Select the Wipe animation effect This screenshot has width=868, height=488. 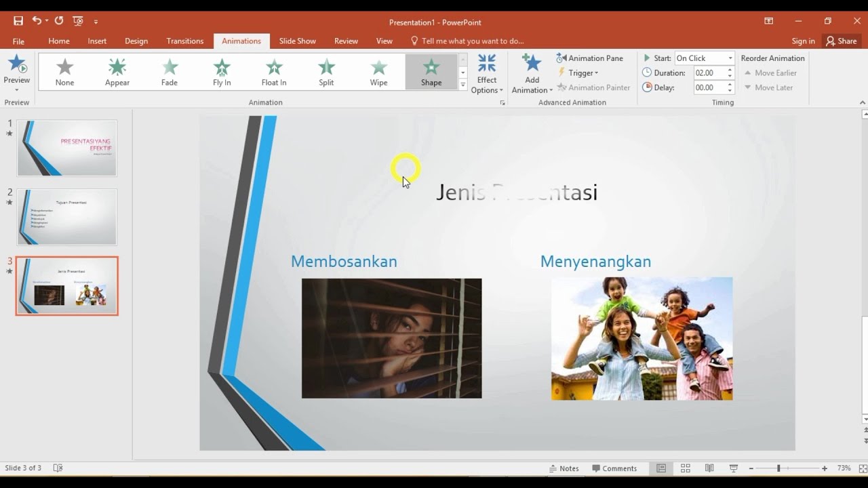[378, 71]
